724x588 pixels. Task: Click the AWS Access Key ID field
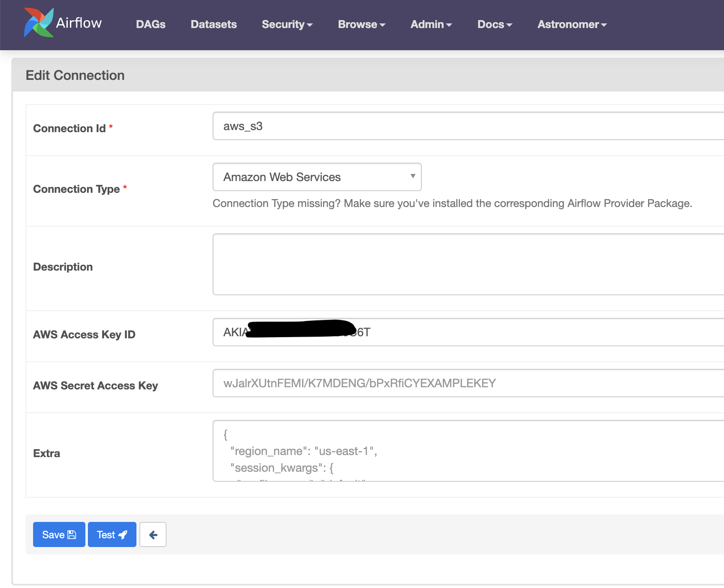(468, 332)
